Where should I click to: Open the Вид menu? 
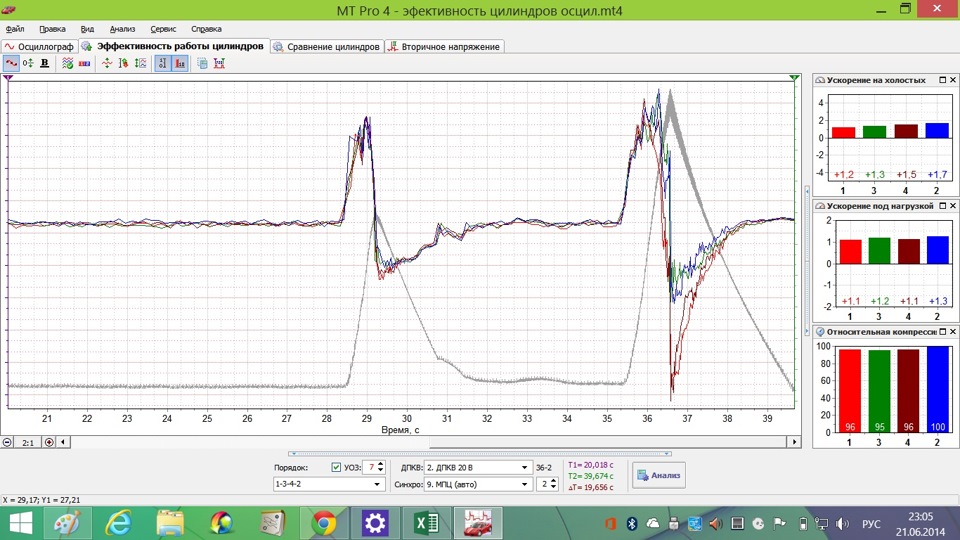87,29
